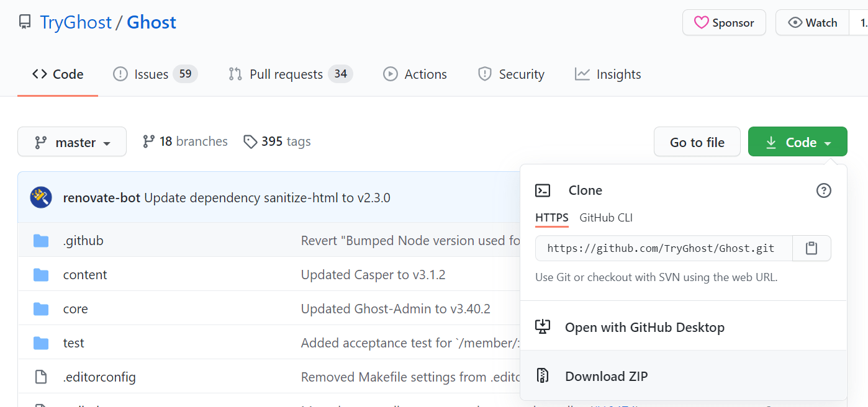Click Download ZIP

606,376
